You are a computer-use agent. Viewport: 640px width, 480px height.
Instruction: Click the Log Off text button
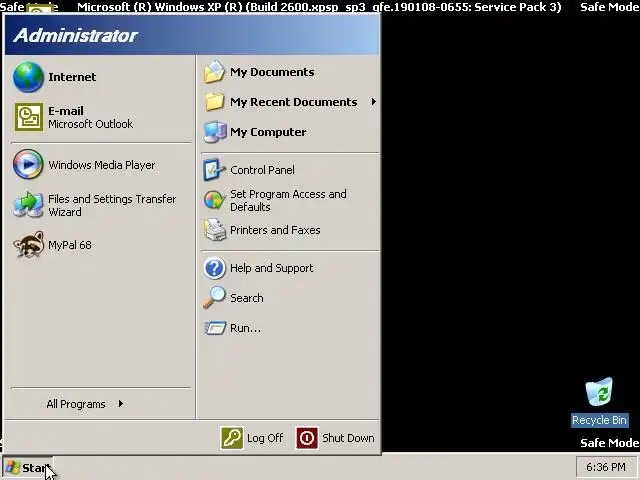(265, 438)
